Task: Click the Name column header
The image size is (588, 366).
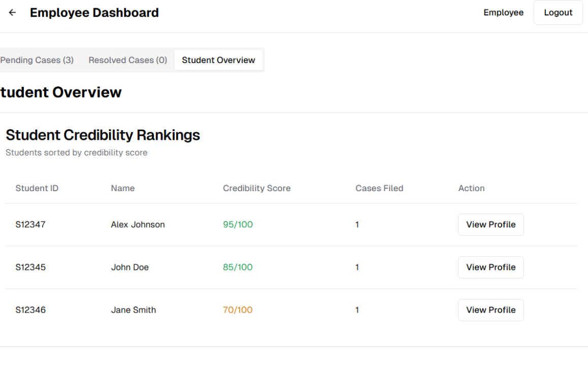Action: 122,188
